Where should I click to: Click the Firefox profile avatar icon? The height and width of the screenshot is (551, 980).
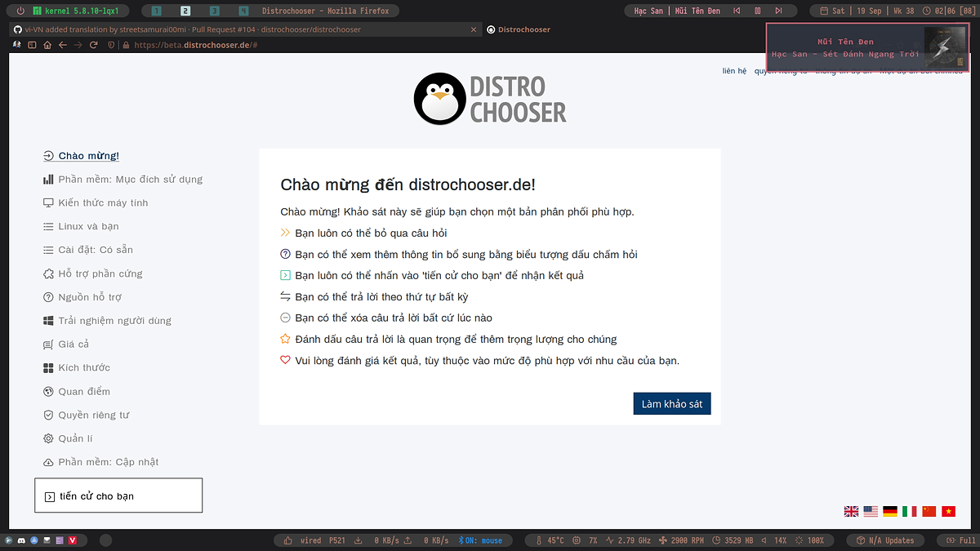17,45
